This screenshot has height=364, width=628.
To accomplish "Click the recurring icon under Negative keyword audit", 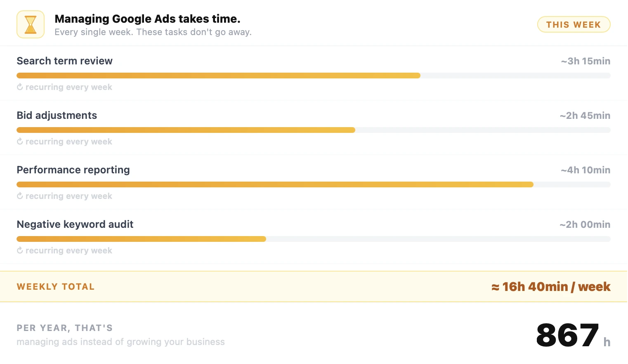I will pyautogui.click(x=19, y=251).
